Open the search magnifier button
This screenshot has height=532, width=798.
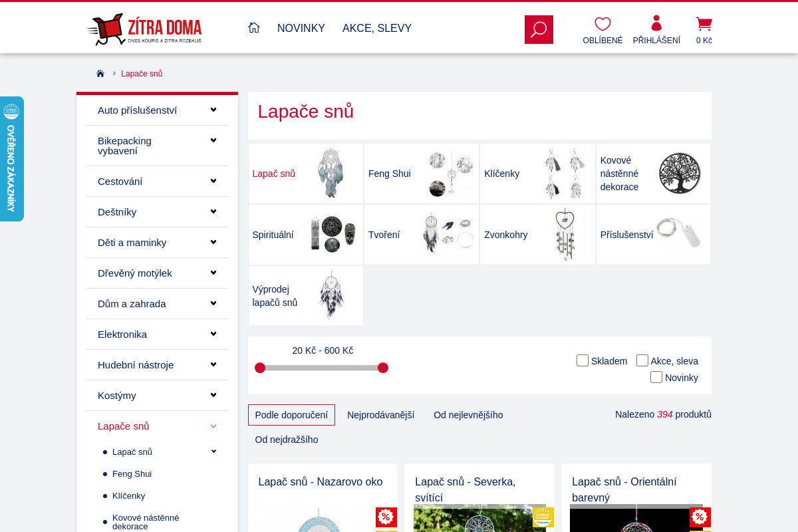[539, 29]
